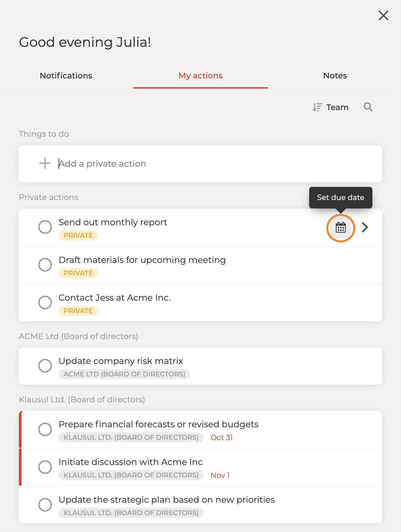The image size is (401, 532).
Task: Close the panel with the X icon
Action: 383,15
